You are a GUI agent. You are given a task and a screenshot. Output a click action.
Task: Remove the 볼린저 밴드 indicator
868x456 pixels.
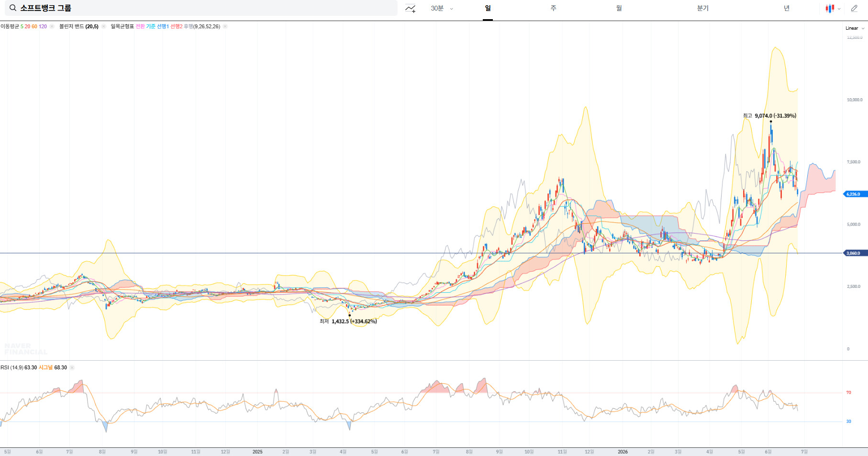103,26
